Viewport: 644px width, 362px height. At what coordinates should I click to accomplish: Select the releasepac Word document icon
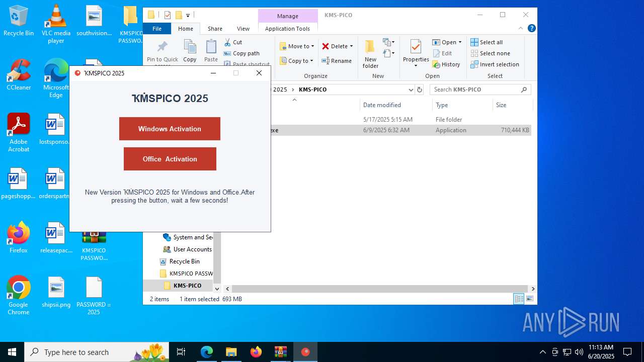pyautogui.click(x=56, y=237)
